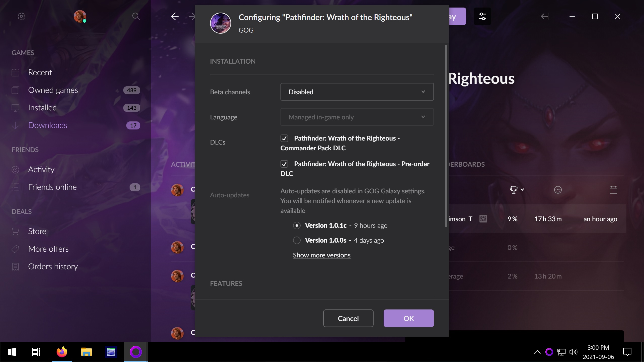Launch Firefox from taskbar
Screen dimensions: 644x362
[x=62, y=352]
